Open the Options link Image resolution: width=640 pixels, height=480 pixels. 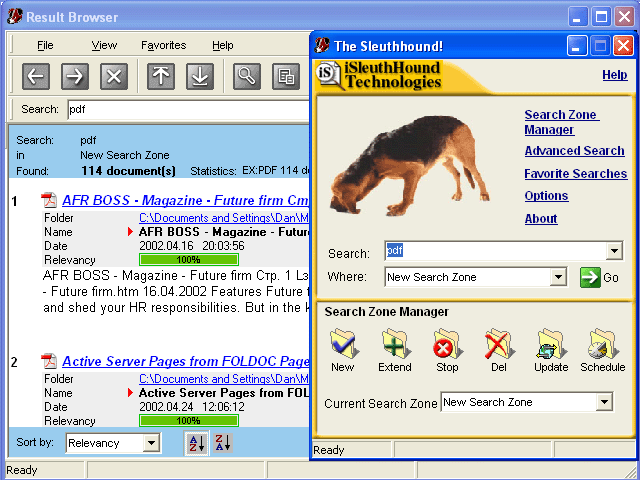coord(546,196)
